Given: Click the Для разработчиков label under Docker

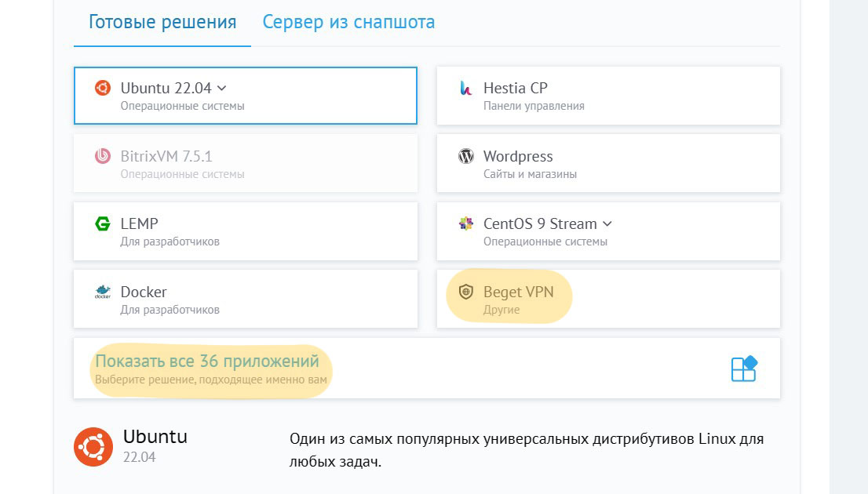Looking at the screenshot, I should click(170, 310).
